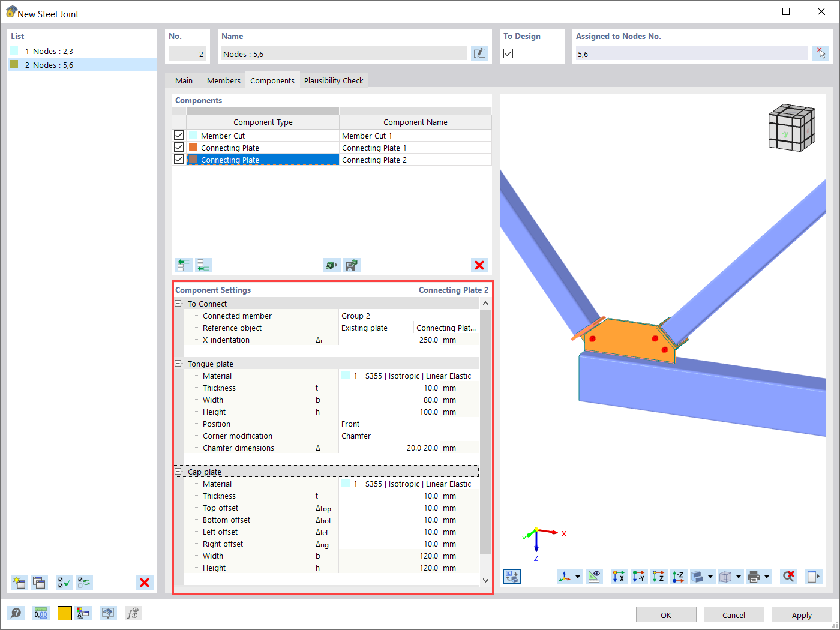Screen dimensions: 840x630
Task: Collapse the Tongue plate section
Action: pos(178,364)
